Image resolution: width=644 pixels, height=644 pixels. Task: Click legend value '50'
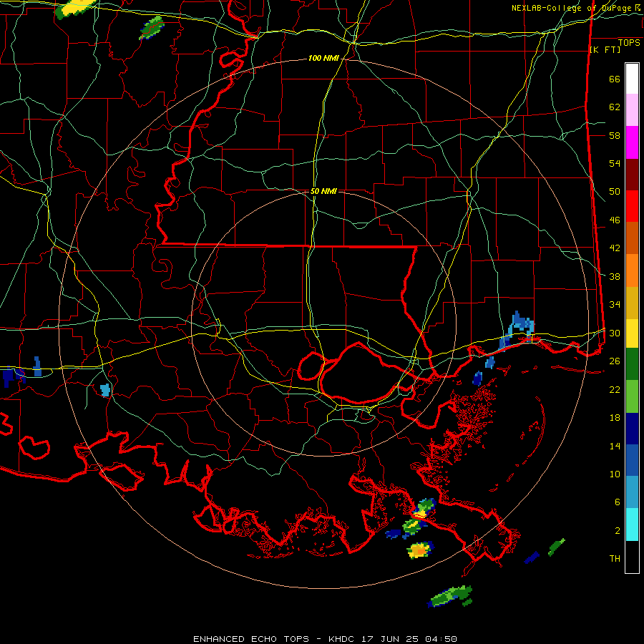click(615, 192)
